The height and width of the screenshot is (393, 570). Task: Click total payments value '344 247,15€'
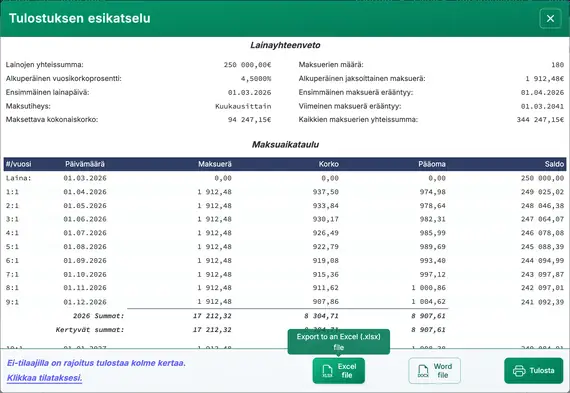pos(540,120)
